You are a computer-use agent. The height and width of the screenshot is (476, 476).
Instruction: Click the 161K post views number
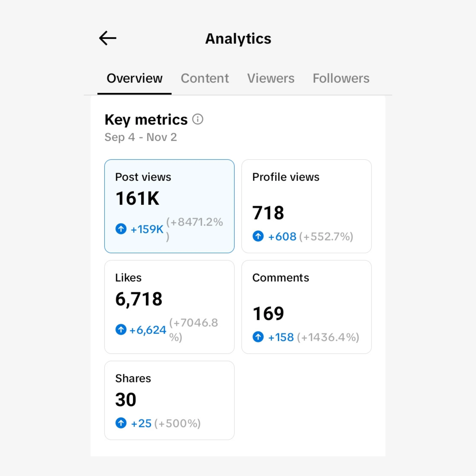[x=137, y=198]
